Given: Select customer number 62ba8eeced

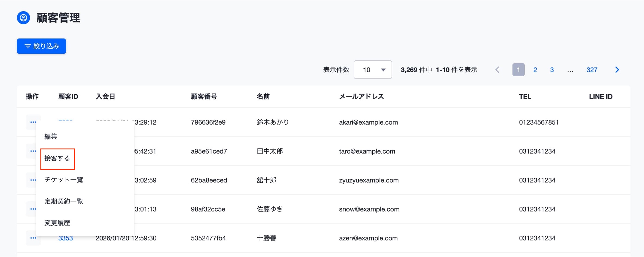Looking at the screenshot, I should (209, 180).
